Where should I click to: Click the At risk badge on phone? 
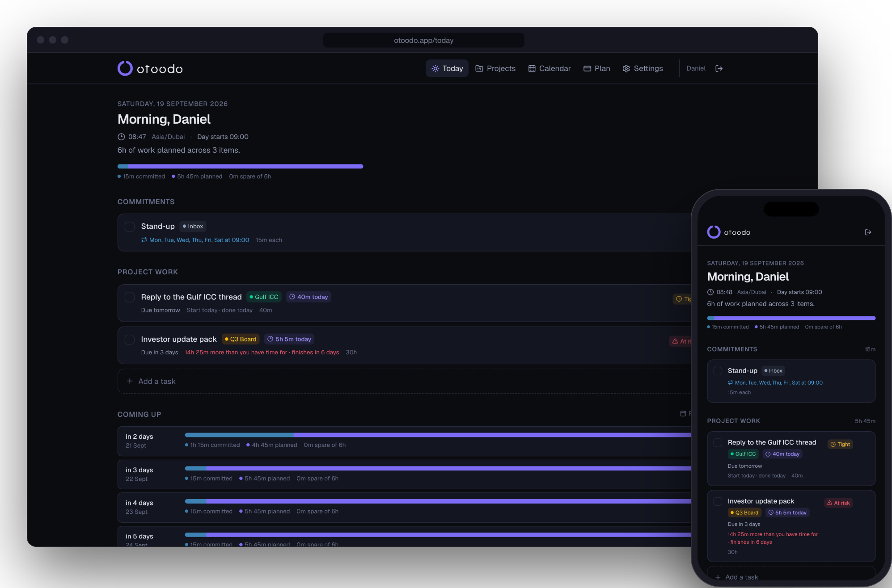pyautogui.click(x=838, y=503)
